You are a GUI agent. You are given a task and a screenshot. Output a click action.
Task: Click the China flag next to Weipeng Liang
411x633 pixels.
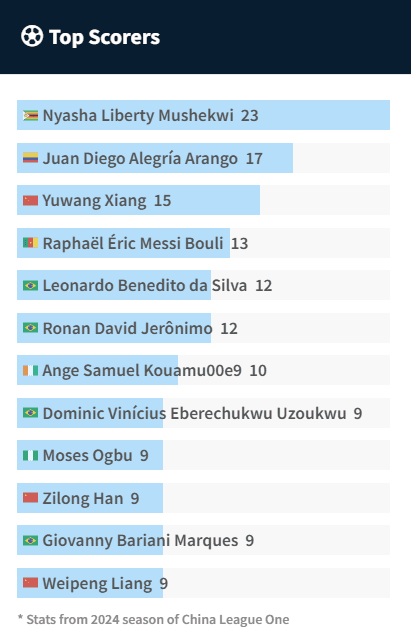(x=30, y=583)
